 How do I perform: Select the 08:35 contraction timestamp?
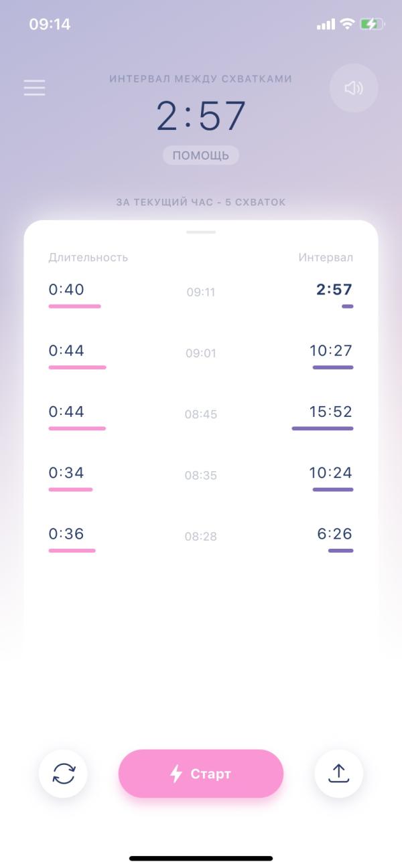[201, 475]
